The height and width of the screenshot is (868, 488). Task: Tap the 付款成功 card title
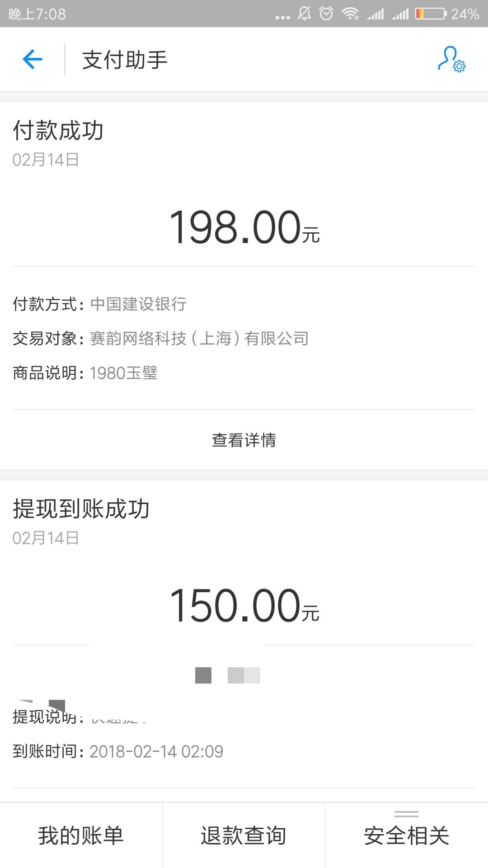pyautogui.click(x=58, y=131)
